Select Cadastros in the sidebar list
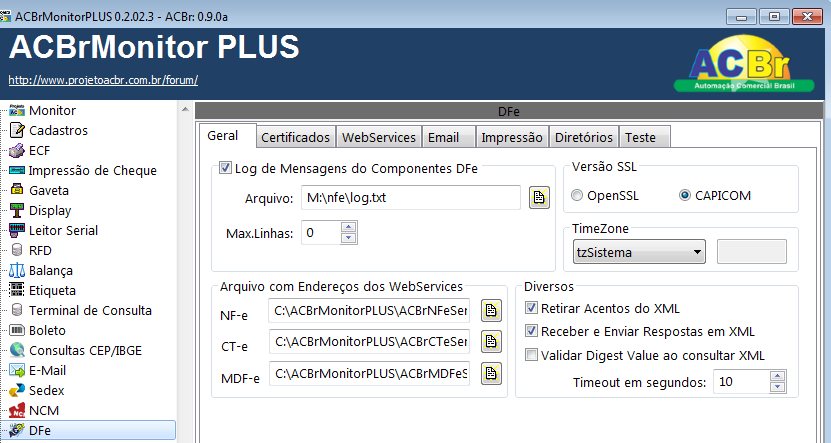 pyautogui.click(x=58, y=130)
